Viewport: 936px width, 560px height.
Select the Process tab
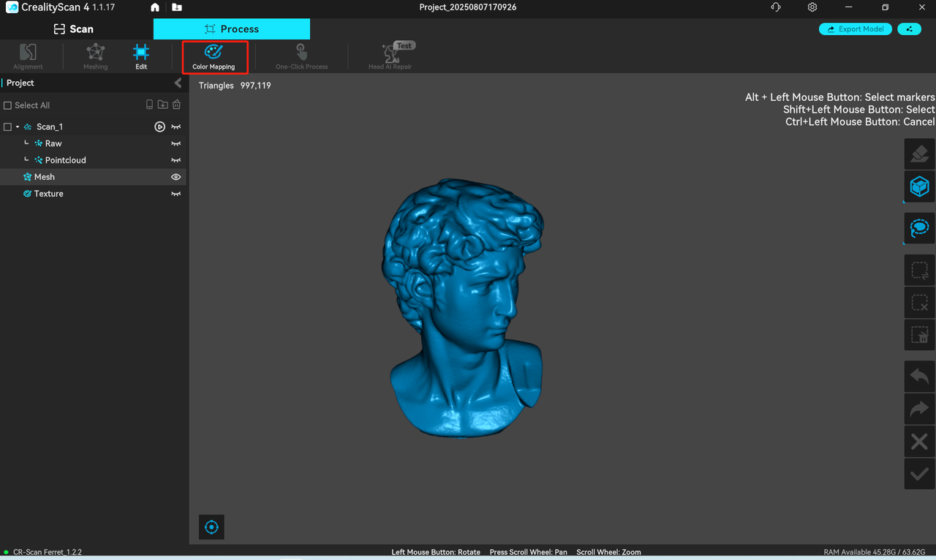(231, 29)
